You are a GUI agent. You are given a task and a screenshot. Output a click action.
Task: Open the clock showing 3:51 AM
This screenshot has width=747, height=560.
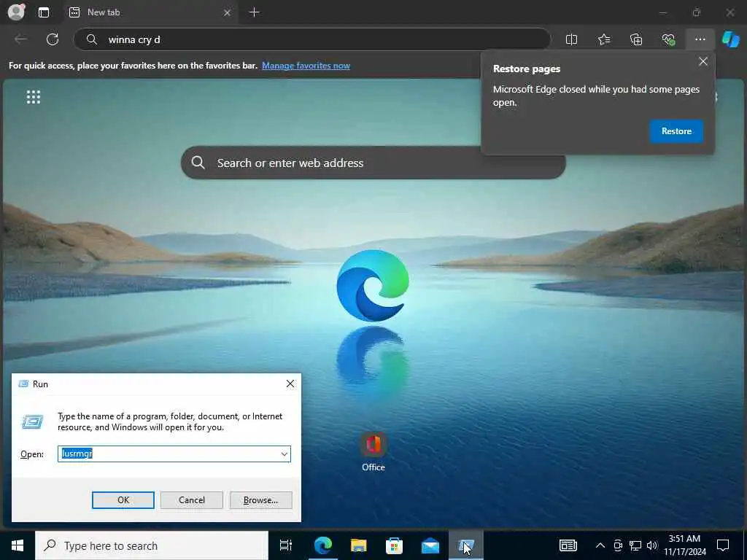pyautogui.click(x=684, y=545)
